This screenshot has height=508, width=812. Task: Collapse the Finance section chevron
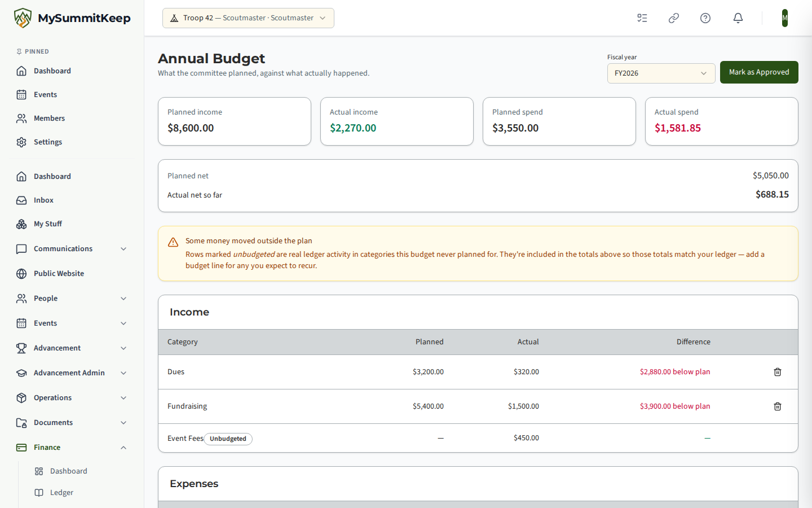[123, 448]
